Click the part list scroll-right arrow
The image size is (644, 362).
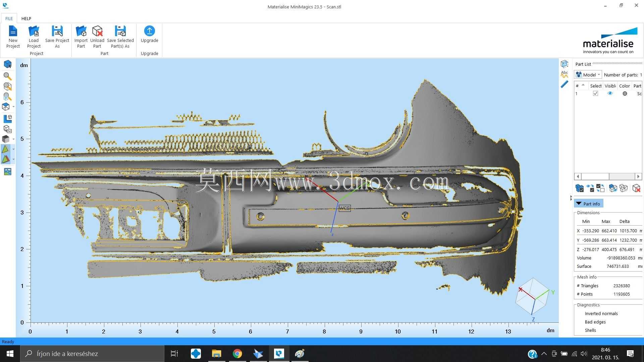pos(638,176)
